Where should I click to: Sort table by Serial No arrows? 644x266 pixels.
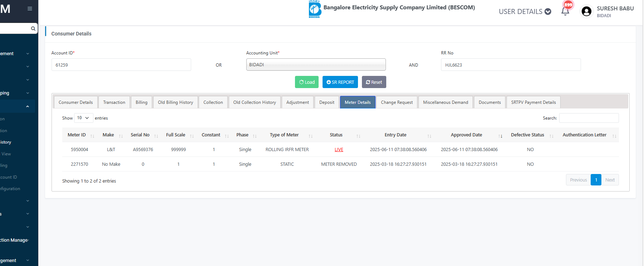pyautogui.click(x=156, y=136)
